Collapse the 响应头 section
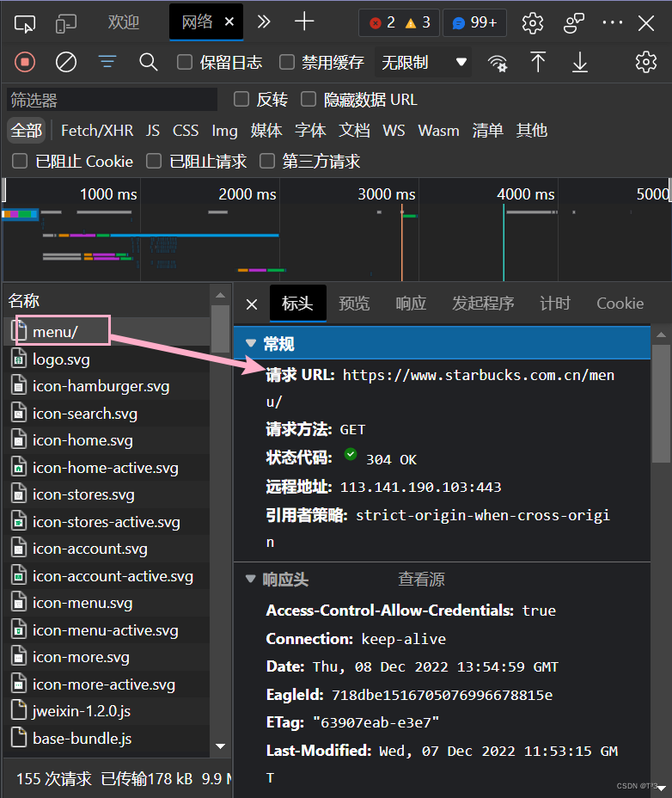The width and height of the screenshot is (672, 798). click(x=250, y=579)
